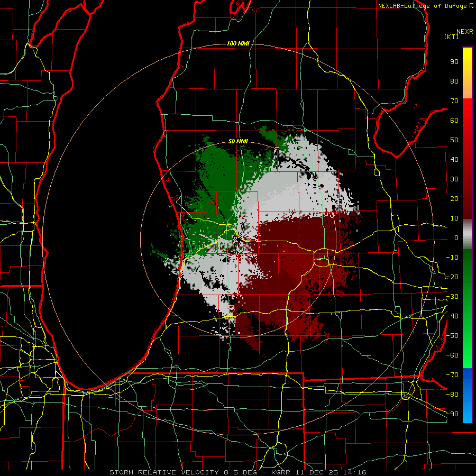The width and height of the screenshot is (476, 476).
Task: Click the -90 knot colorbar label
Action: [452, 414]
